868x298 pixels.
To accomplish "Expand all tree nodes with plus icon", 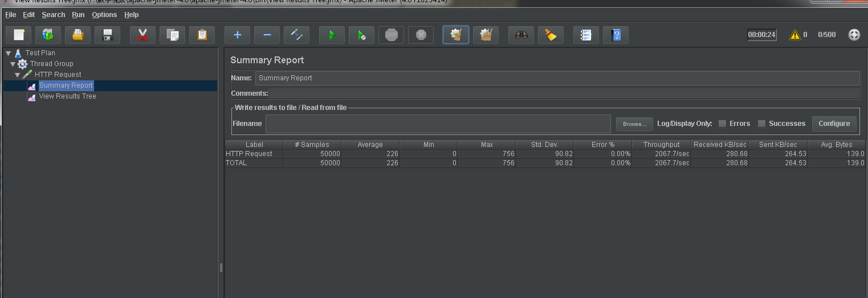I will pos(237,35).
